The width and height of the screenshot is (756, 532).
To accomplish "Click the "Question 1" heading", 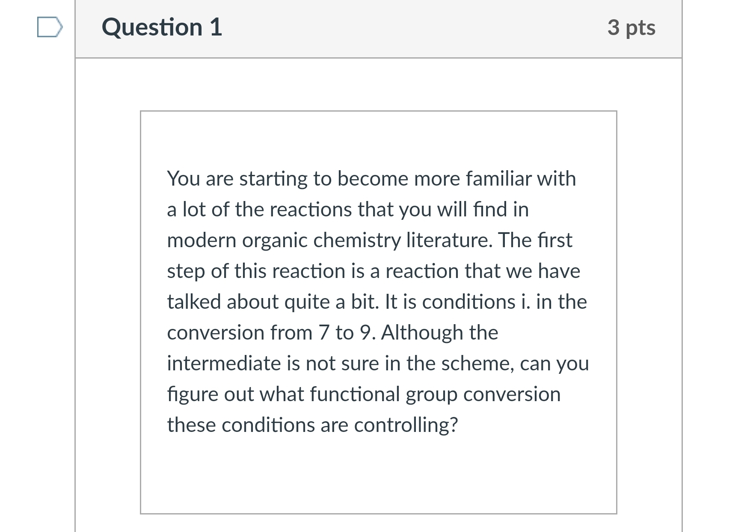I will coord(162,27).
